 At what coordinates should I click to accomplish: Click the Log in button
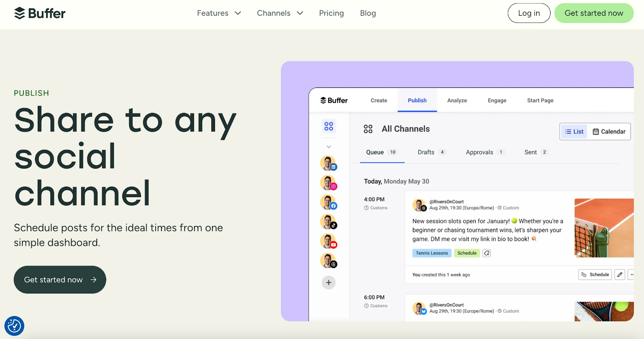coord(528,13)
